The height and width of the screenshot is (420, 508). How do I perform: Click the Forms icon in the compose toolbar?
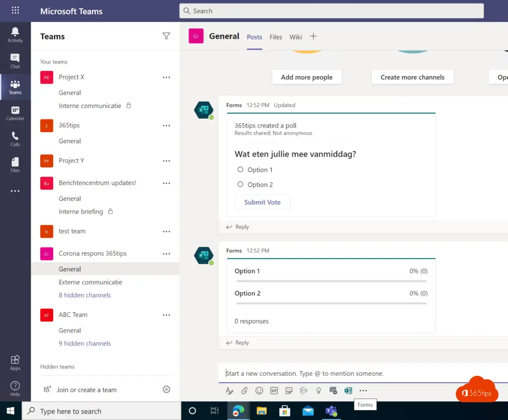pos(348,391)
